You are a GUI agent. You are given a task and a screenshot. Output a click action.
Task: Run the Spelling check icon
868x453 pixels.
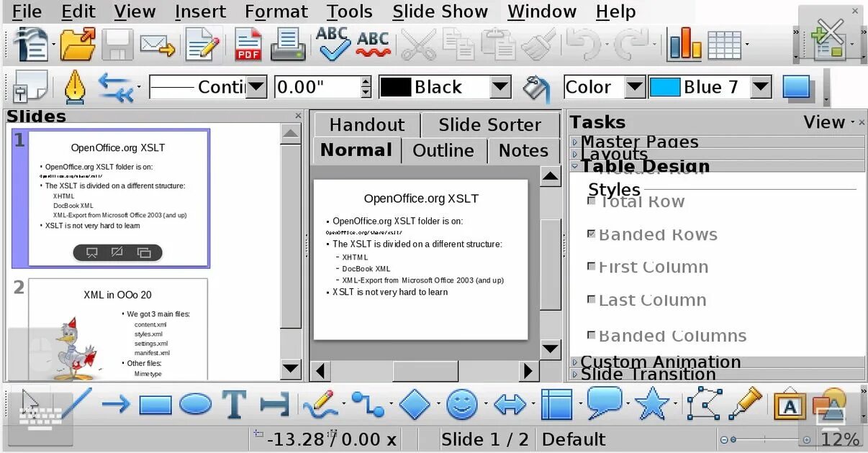(x=333, y=44)
